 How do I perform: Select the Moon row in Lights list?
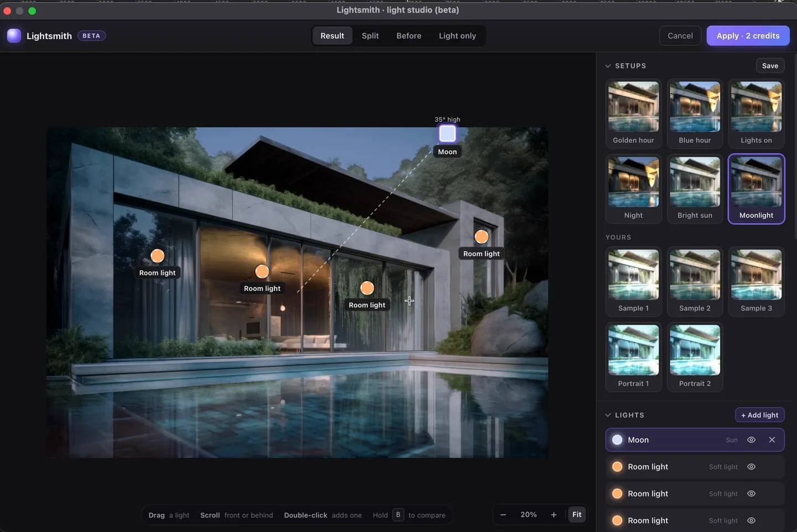pyautogui.click(x=695, y=440)
